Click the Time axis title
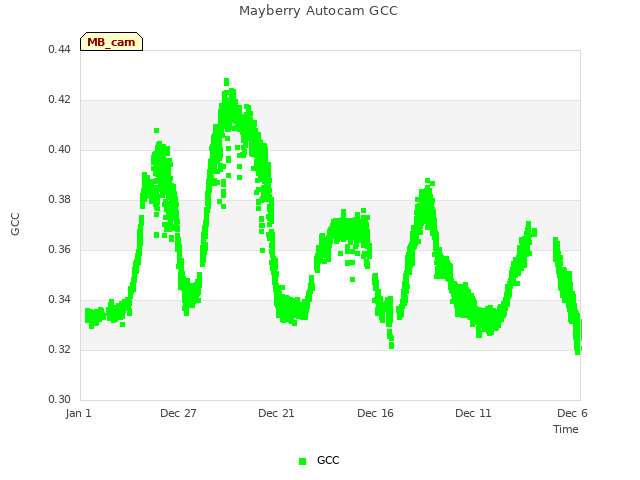 [566, 429]
